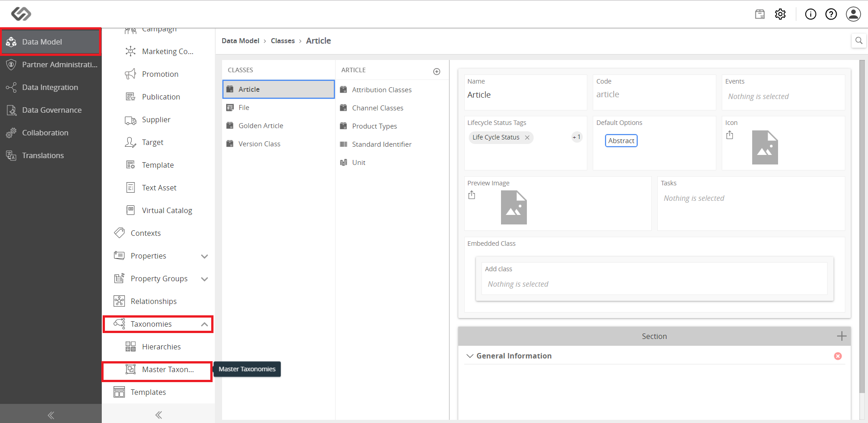Select Target submenu item

pyautogui.click(x=159, y=142)
